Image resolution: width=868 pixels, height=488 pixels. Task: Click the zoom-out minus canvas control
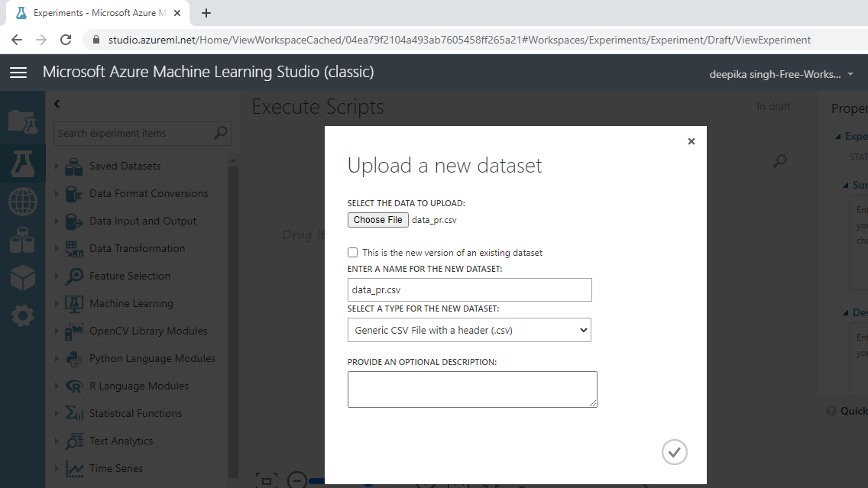point(297,480)
